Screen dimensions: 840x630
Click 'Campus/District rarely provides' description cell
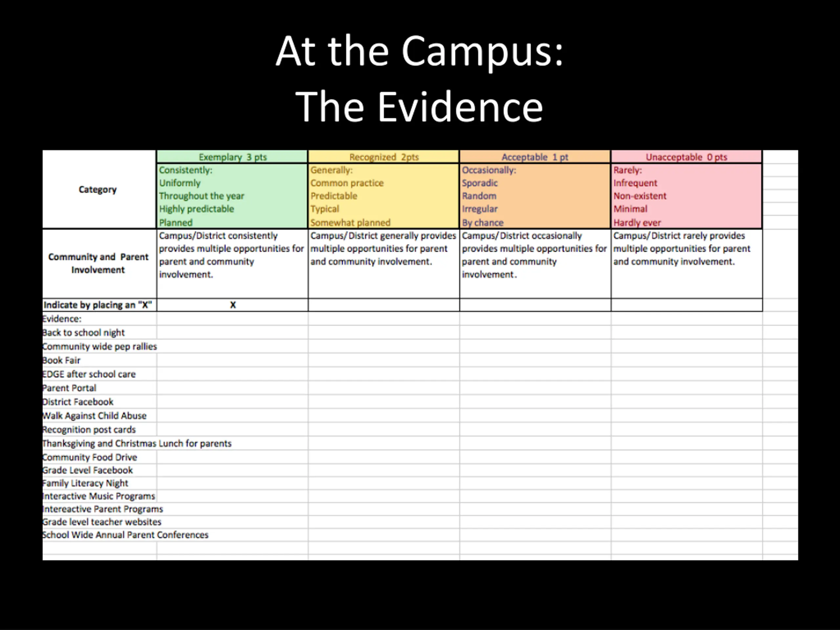point(686,263)
